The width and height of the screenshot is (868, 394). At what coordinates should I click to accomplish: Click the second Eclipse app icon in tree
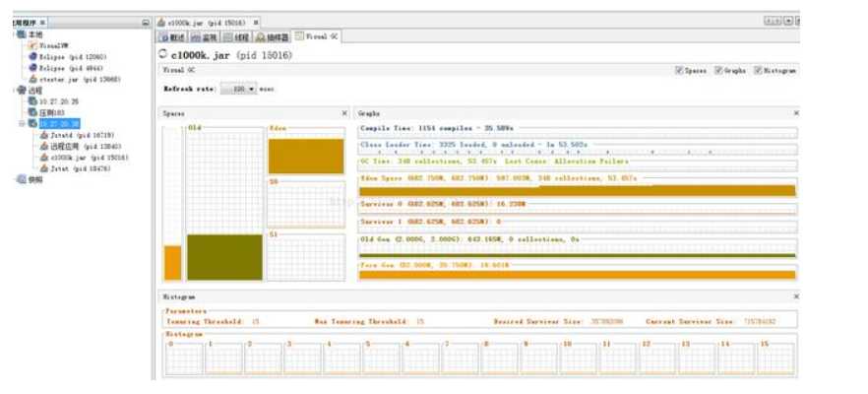pyautogui.click(x=32, y=68)
